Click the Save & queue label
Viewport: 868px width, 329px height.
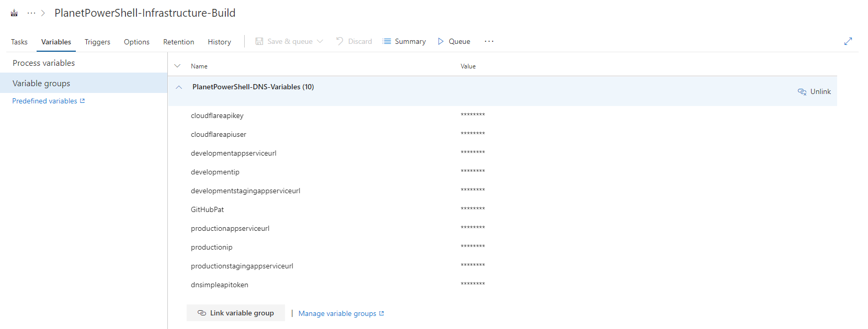coord(290,41)
